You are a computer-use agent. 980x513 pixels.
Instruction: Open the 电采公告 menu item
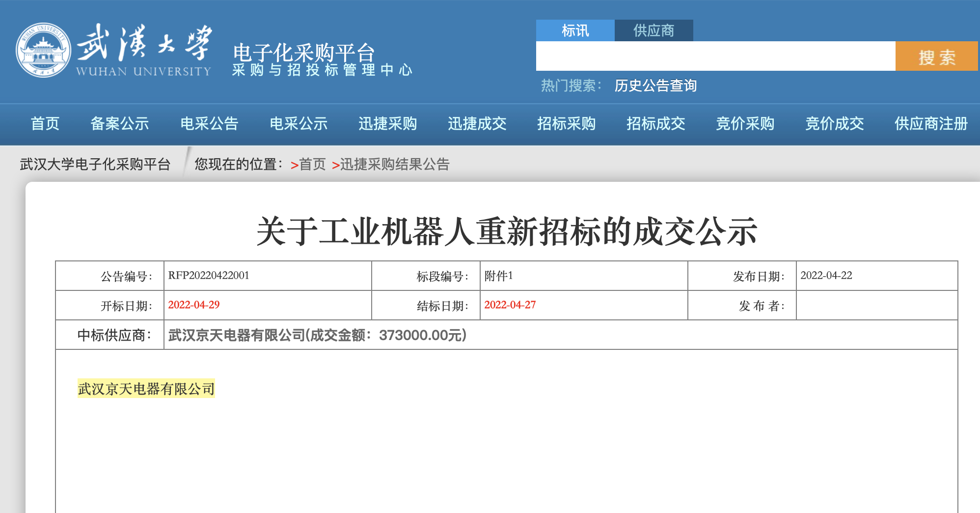point(209,123)
